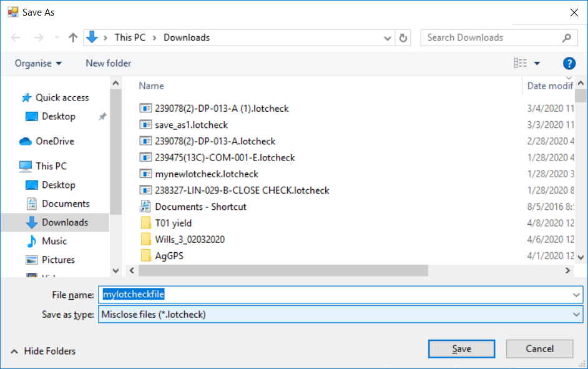
Task: Click the New folder button
Action: coord(108,63)
